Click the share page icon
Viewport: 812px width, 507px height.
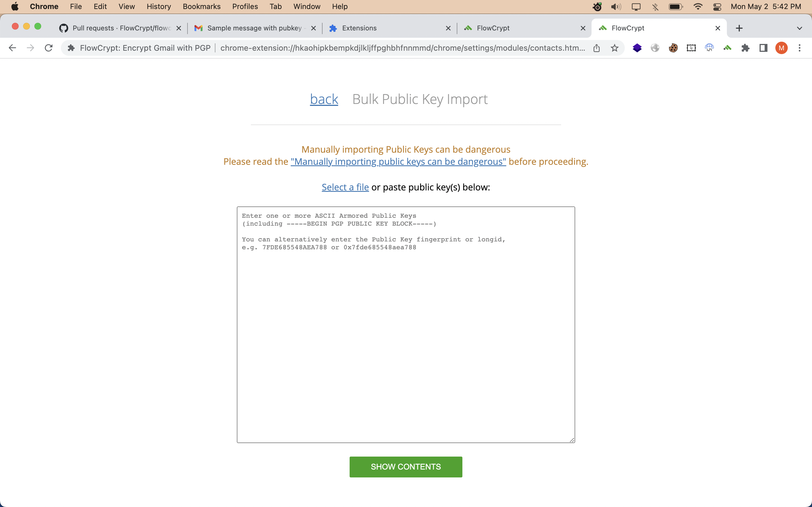click(x=596, y=48)
